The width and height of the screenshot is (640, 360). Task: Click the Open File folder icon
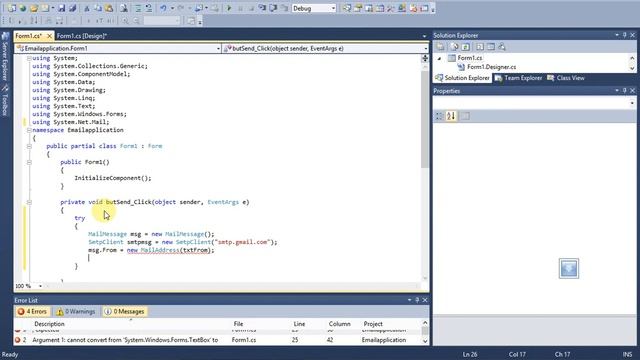click(x=34, y=8)
